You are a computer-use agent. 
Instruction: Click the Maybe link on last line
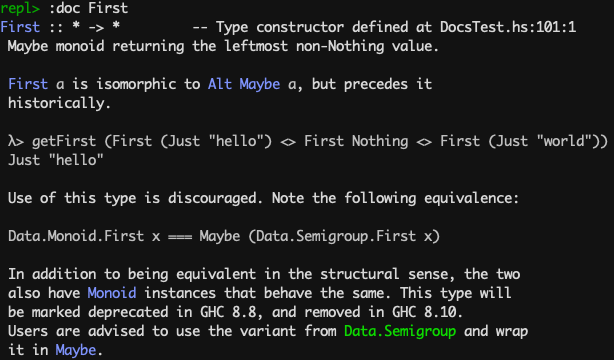(76, 350)
